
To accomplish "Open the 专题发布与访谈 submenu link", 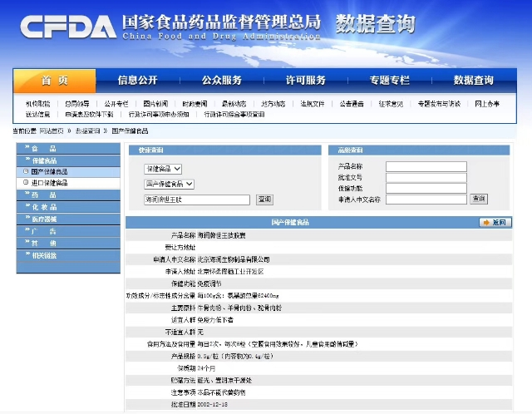I will [x=439, y=104].
